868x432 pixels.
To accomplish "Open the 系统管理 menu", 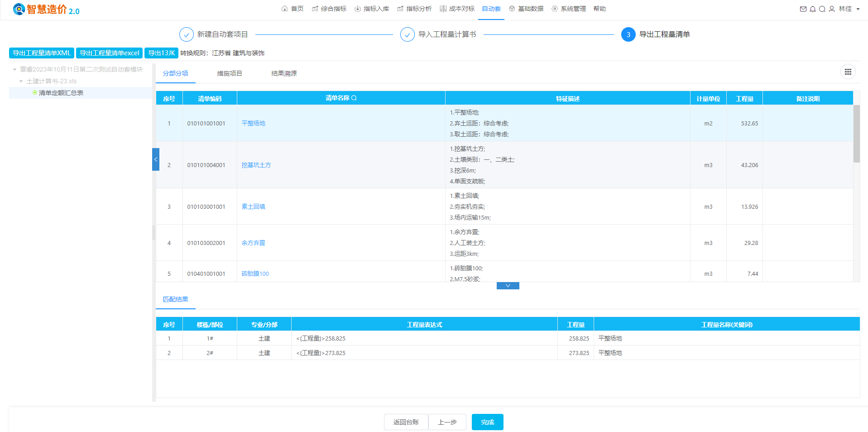I will [x=573, y=9].
